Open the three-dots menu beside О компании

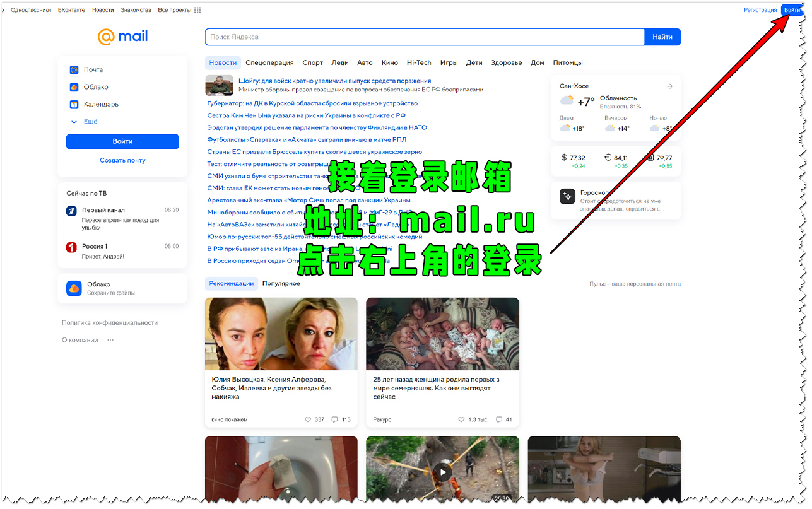pos(110,341)
